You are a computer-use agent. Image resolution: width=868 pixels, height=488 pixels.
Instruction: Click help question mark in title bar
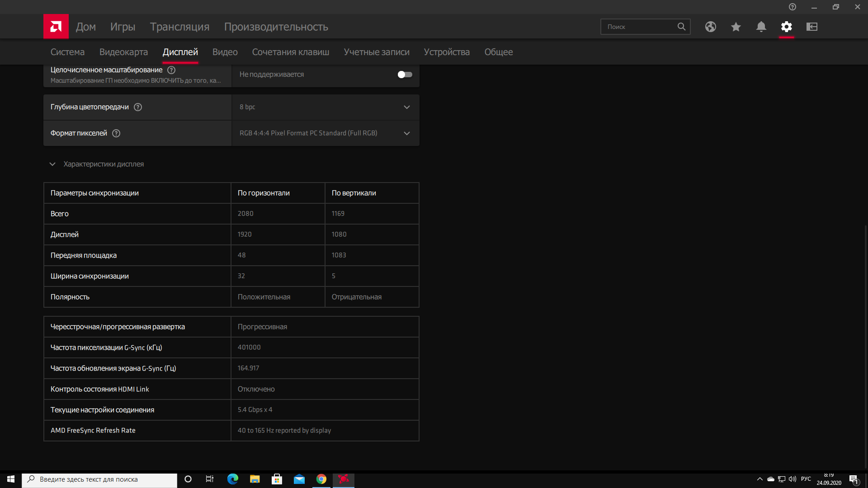(x=792, y=7)
